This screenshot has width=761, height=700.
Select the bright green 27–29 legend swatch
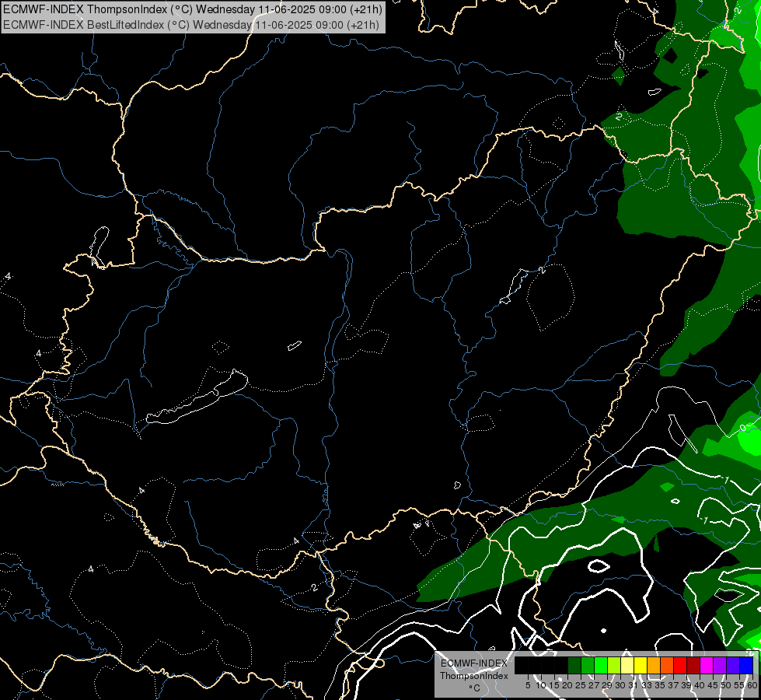tap(601, 665)
